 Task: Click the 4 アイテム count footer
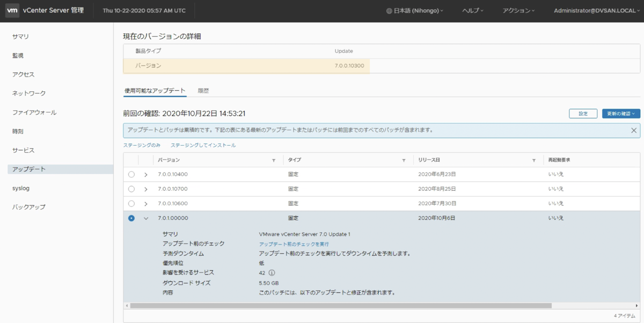tap(626, 315)
